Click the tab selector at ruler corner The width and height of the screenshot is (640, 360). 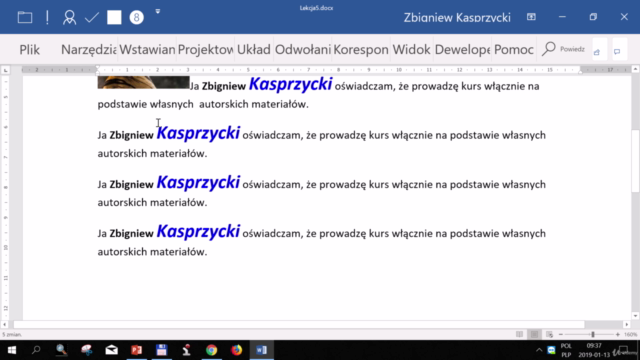(x=5, y=70)
